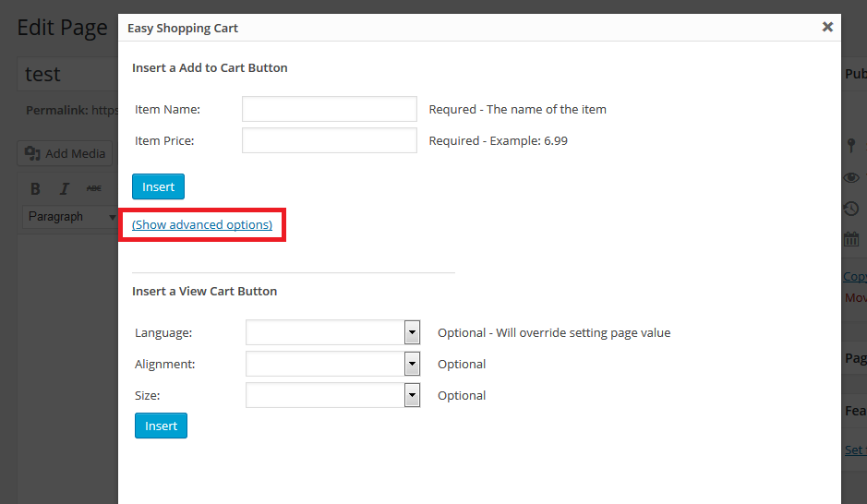Click the 'Required - The name of the item' hint
This screenshot has height=504, width=867.
coord(518,109)
